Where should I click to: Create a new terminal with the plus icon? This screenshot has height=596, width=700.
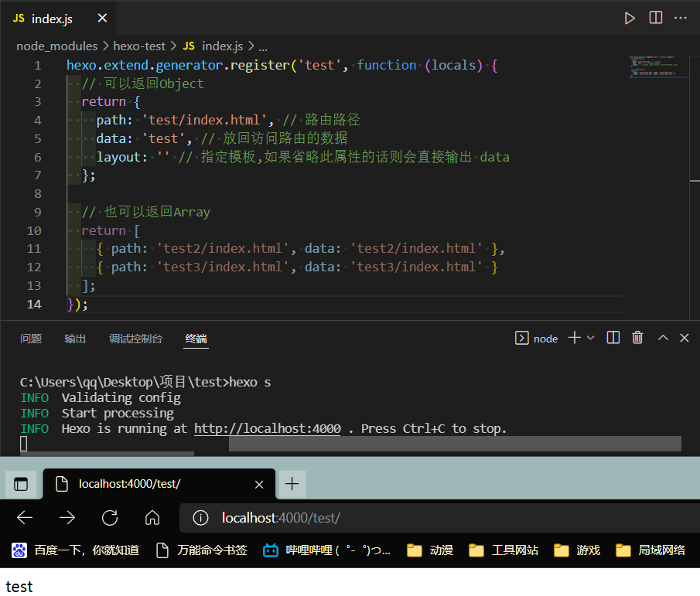(574, 338)
